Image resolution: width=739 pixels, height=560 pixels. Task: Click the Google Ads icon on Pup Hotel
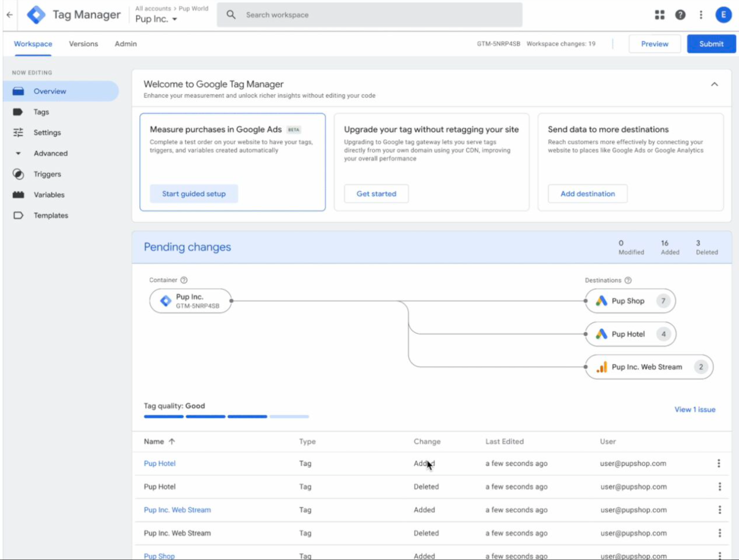601,334
